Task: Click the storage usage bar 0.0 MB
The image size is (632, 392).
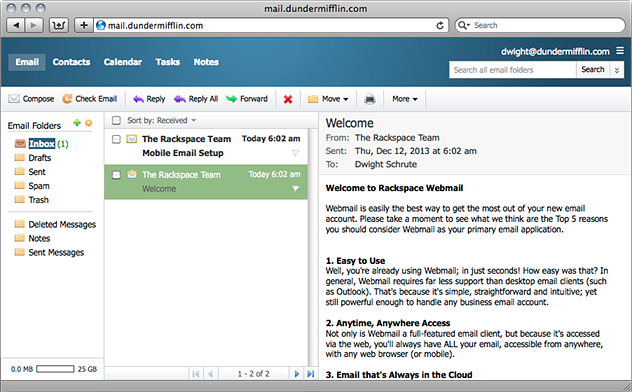Action: click(x=55, y=369)
